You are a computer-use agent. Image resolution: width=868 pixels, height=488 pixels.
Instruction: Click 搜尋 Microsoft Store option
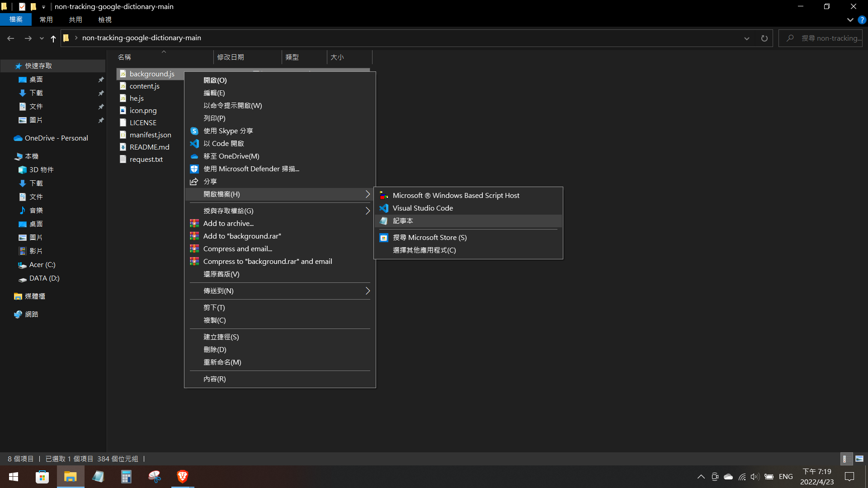429,238
